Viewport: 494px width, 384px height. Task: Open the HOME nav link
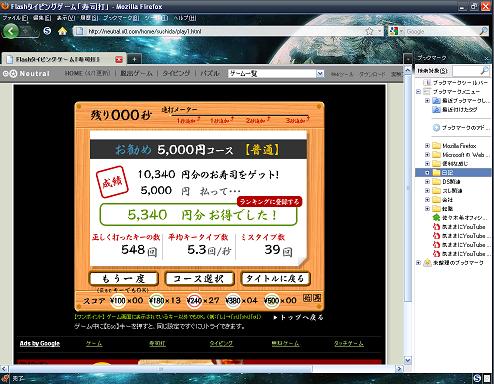[87, 73]
